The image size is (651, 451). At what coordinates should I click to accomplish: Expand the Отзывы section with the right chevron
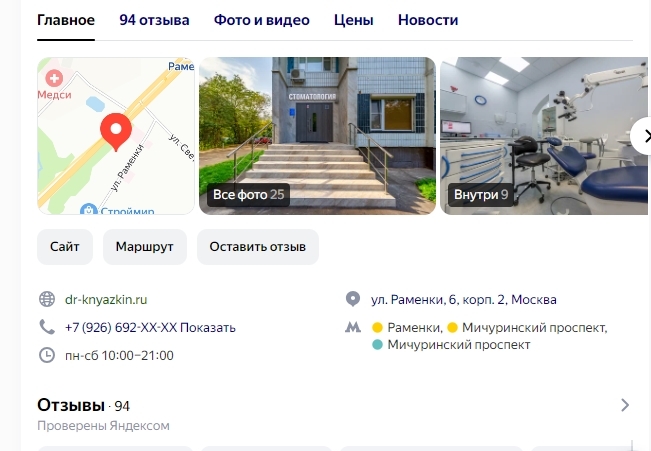point(625,405)
